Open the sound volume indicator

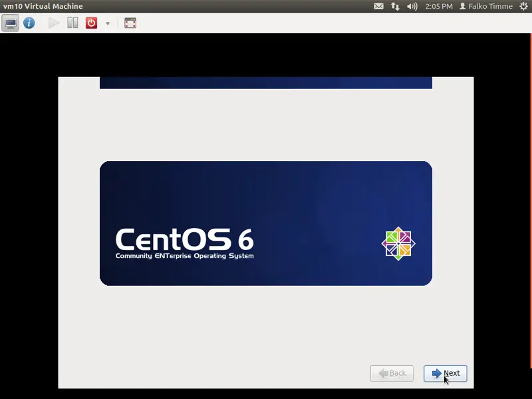412,6
